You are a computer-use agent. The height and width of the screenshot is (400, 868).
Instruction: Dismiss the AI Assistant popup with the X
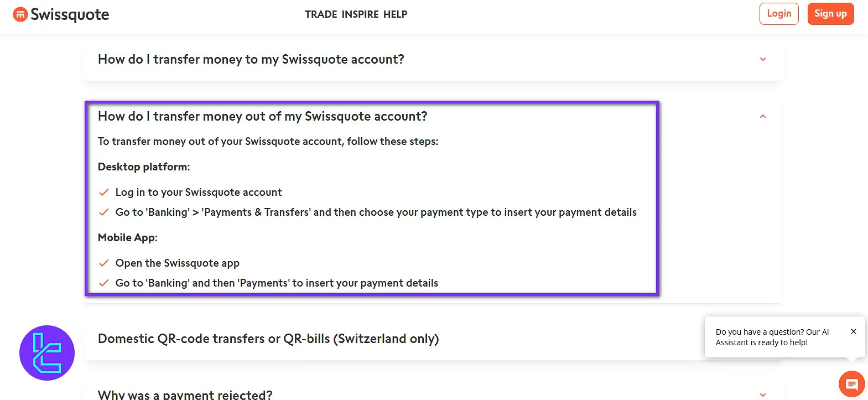pyautogui.click(x=853, y=331)
